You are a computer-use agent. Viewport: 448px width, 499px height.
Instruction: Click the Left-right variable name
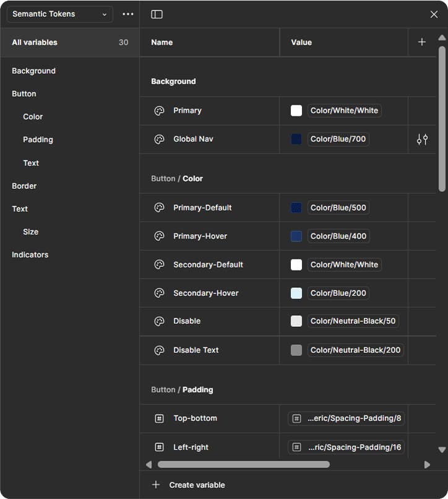191,447
